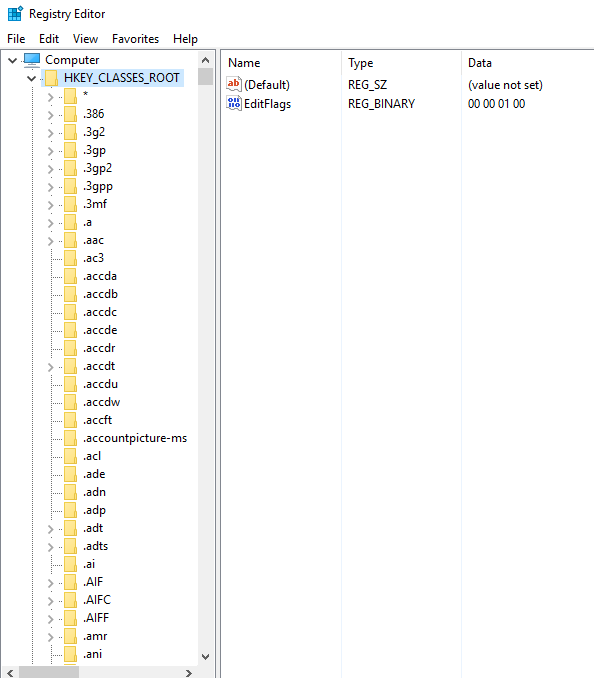Click the Registry Editor app icon

click(16, 14)
